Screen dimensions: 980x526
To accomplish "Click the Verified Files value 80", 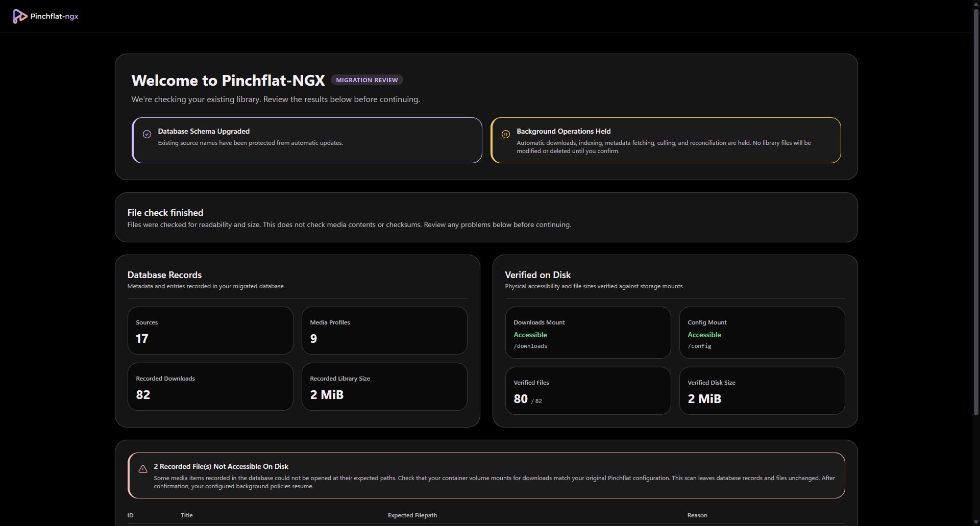I will pyautogui.click(x=521, y=399).
